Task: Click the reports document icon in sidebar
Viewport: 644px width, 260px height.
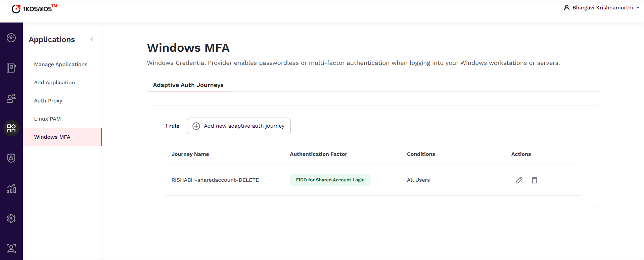Action: (11, 68)
